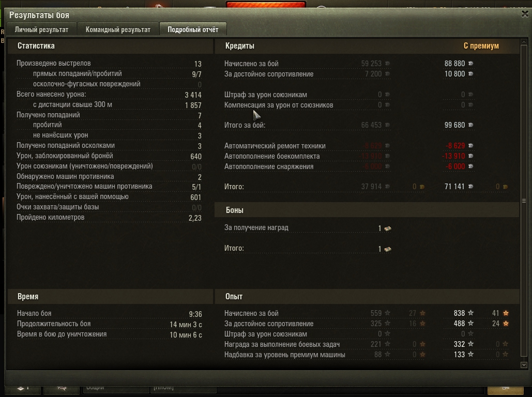532x397 pixels.
Task: Close the Результаты боя window
Action: click(525, 14)
